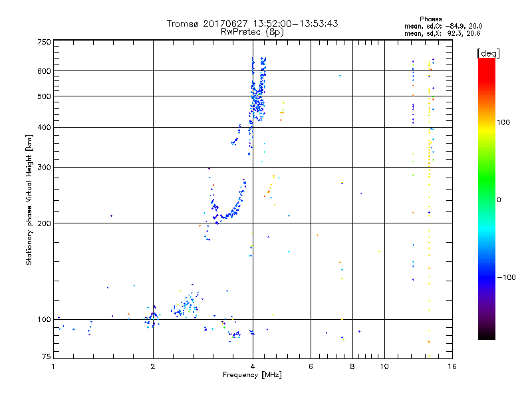Click the y-axis tick label '500'
The height and width of the screenshot is (399, 532).
(44, 96)
